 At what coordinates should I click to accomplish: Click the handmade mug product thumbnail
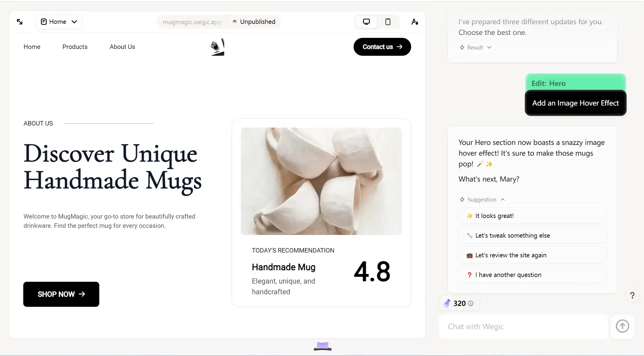321,181
